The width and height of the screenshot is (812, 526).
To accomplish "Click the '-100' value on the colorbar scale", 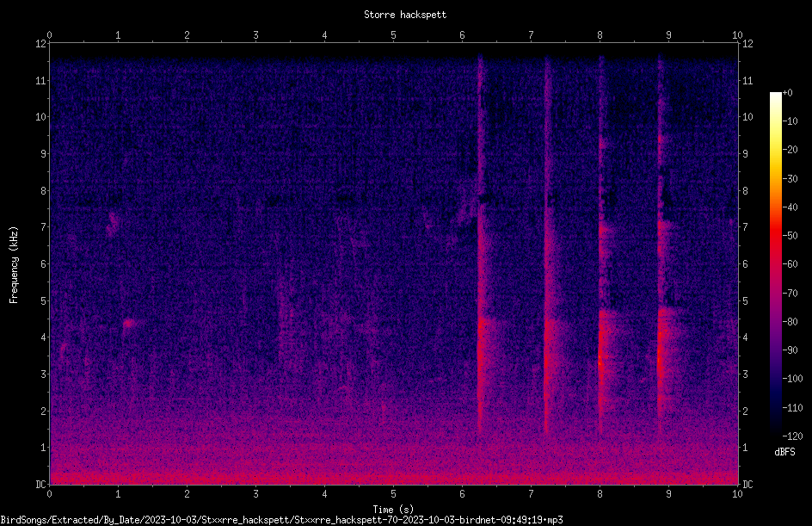I will coord(793,379).
